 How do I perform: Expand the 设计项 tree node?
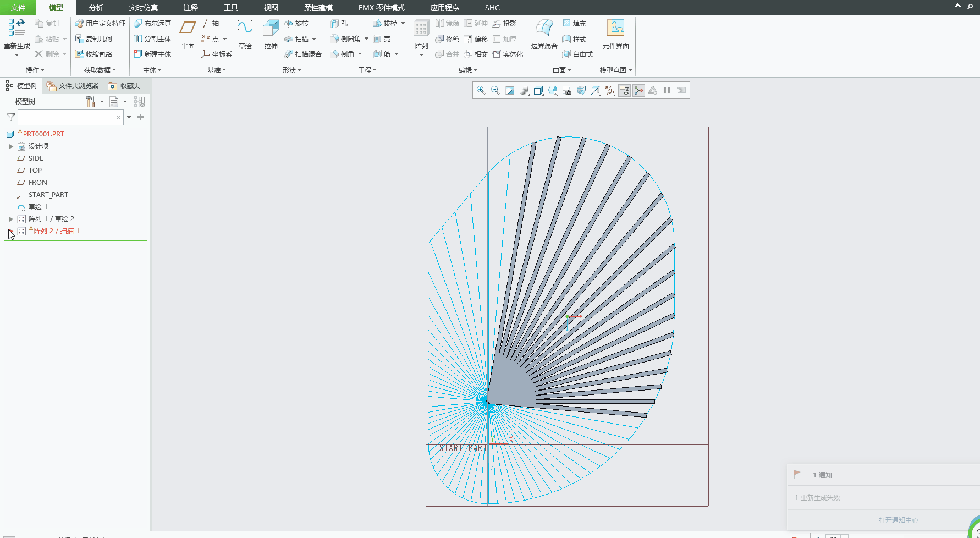[x=11, y=146]
